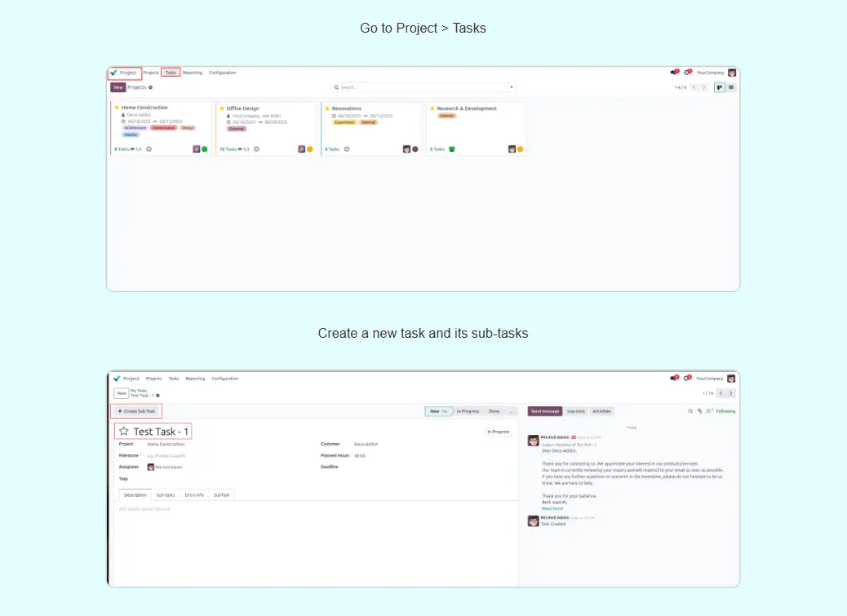Open the search options dropdown arrow
847x616 pixels.
click(512, 87)
